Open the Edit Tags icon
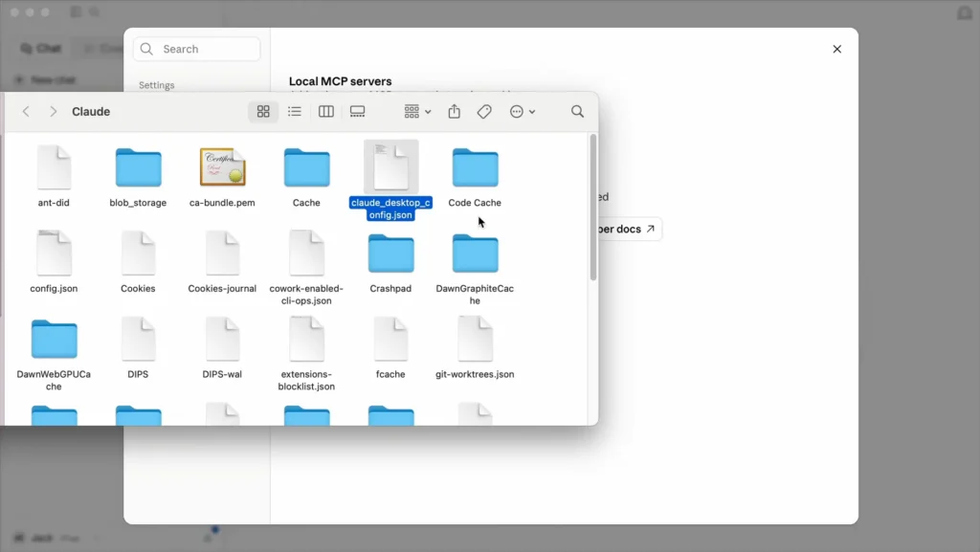The image size is (980, 552). pos(484,112)
